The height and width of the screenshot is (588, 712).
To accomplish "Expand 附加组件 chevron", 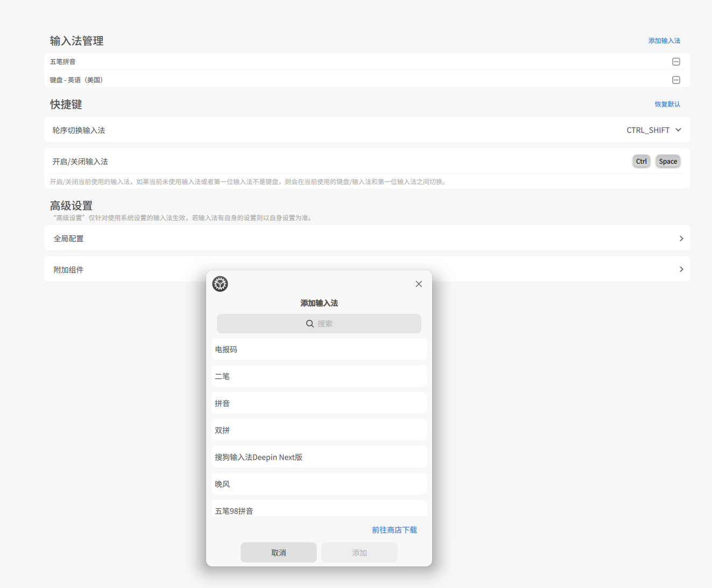I will click(681, 269).
